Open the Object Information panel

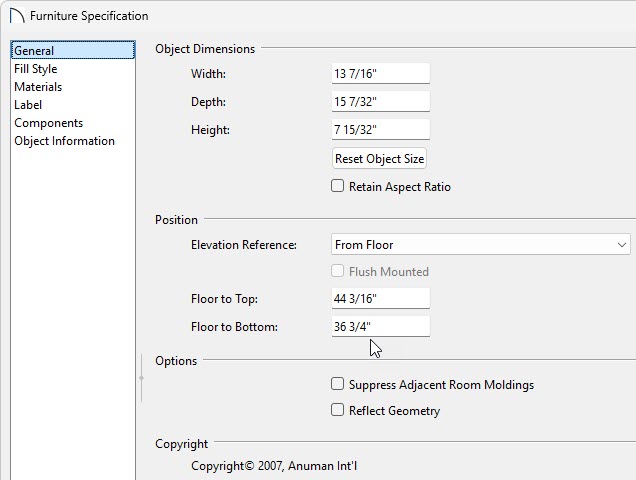[x=64, y=141]
